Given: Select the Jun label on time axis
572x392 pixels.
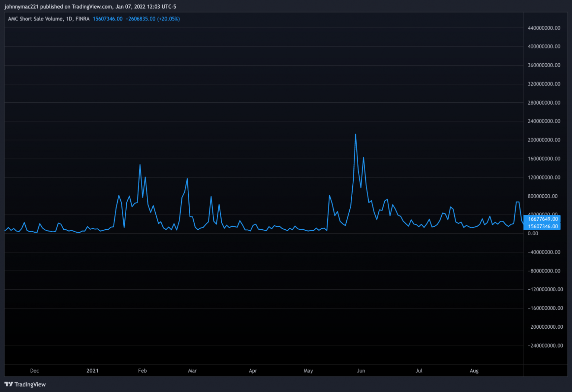Looking at the screenshot, I should point(361,371).
